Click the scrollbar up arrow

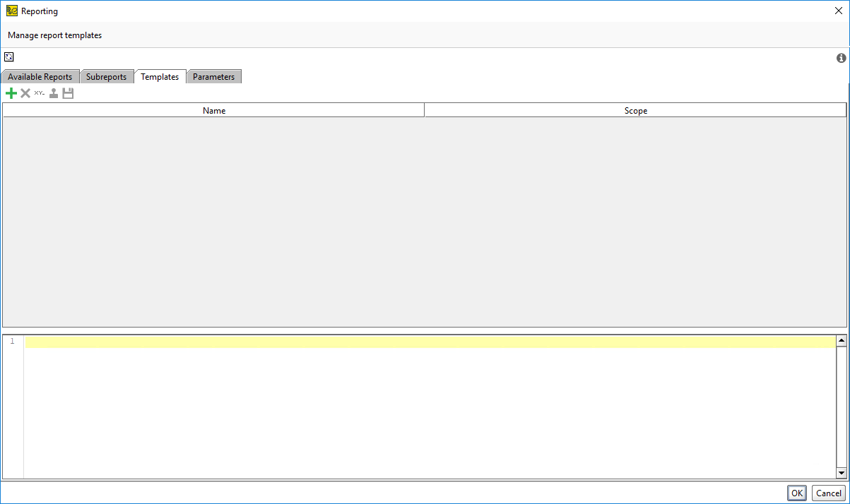click(x=841, y=340)
